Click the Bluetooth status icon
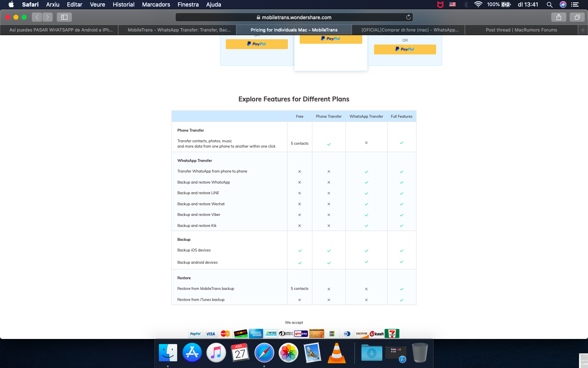Screen dimensions: 588x368 [466, 4]
